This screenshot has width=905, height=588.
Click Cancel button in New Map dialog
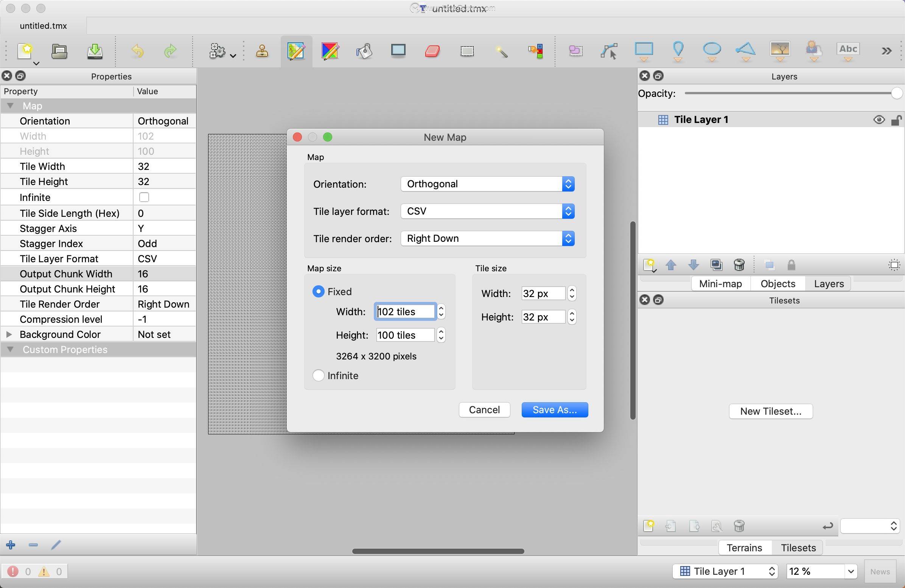point(485,410)
